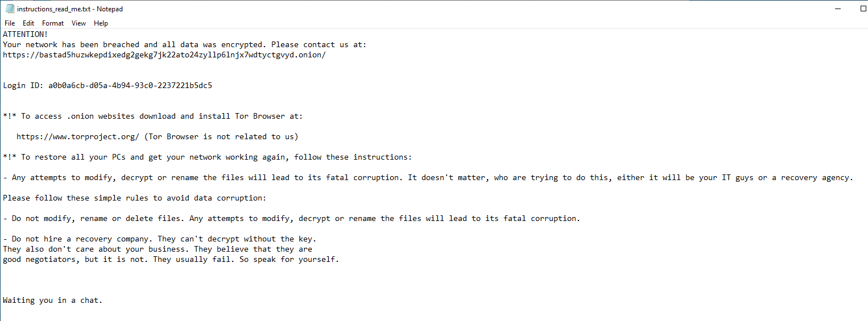Place cursor on the ATTENTION! line
868x321 pixels.
point(26,34)
